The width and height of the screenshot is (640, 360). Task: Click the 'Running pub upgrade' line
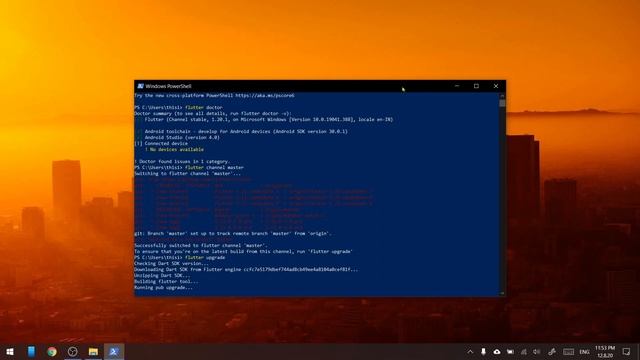click(x=163, y=287)
